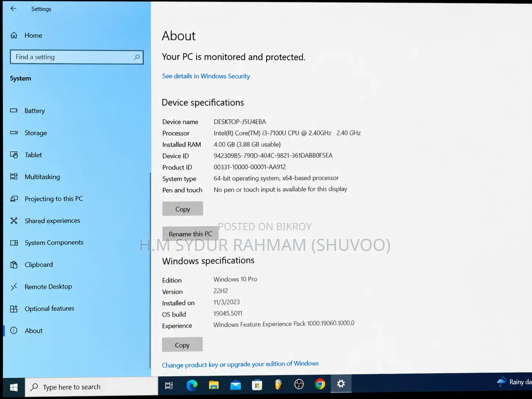Click the Settings gear on taskbar
The width and height of the screenshot is (532, 399).
(341, 384)
